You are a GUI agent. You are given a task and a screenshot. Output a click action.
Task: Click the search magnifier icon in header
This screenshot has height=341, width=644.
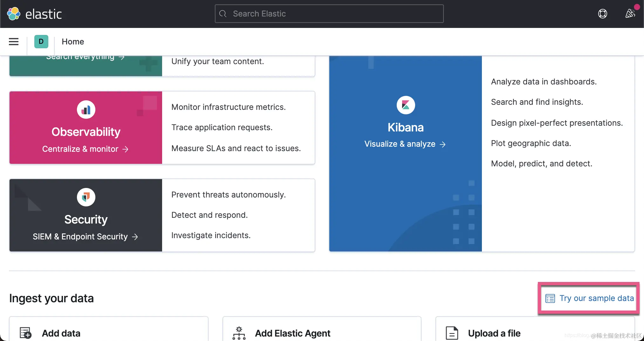pyautogui.click(x=223, y=14)
